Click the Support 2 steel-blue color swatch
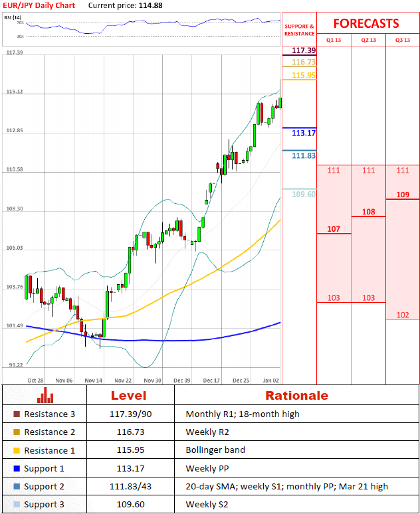Viewport: 420px width, 514px height. coord(17,487)
